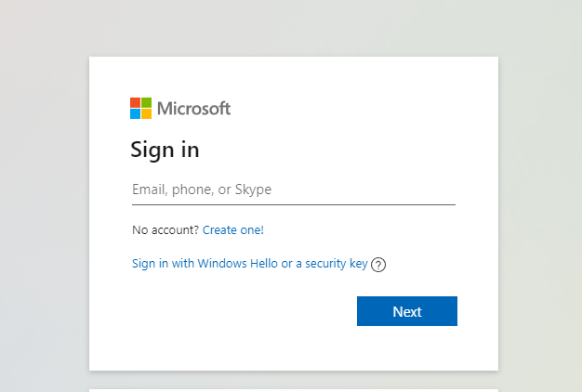Choose Sign in with Windows Hello or security key
The height and width of the screenshot is (392, 582).
[250, 264]
